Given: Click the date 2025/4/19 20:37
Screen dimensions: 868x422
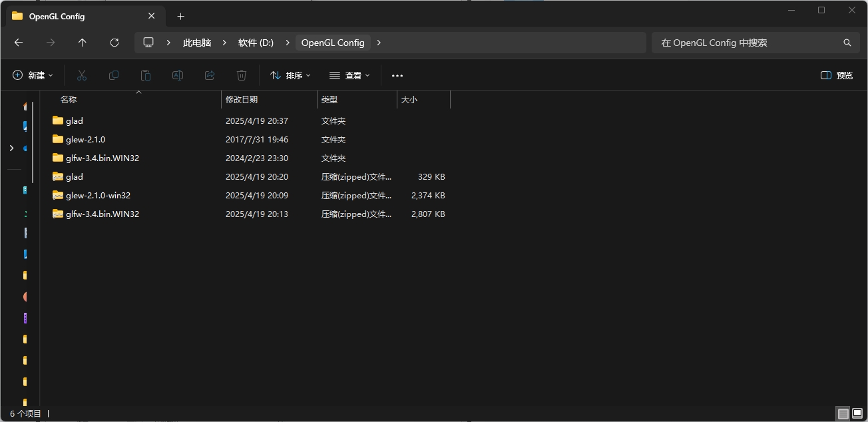Looking at the screenshot, I should [x=257, y=120].
